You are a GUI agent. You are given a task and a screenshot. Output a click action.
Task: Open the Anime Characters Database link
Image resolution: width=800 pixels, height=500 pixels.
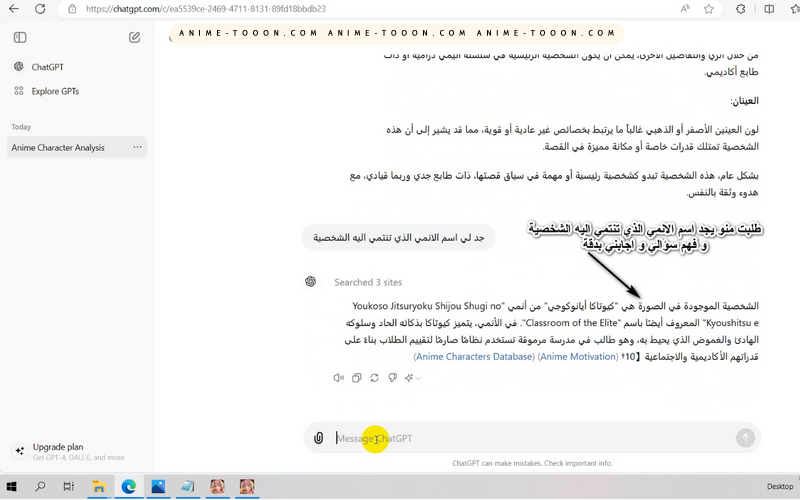(474, 357)
